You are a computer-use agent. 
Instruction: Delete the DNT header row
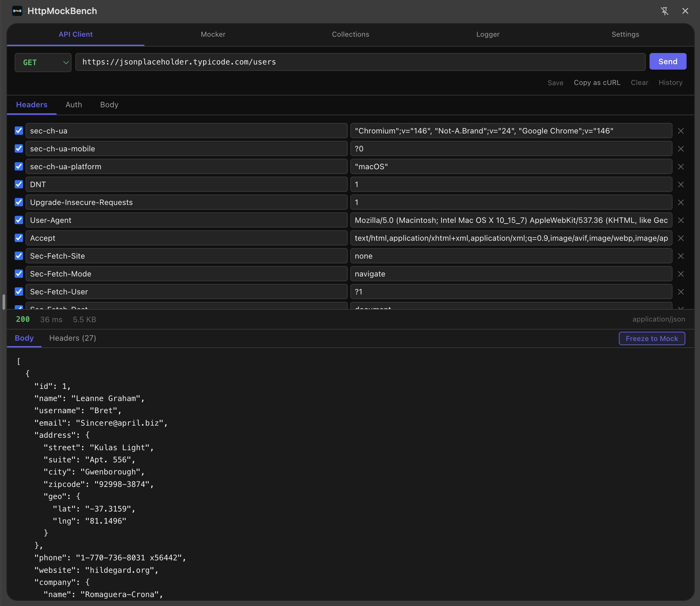click(x=681, y=185)
